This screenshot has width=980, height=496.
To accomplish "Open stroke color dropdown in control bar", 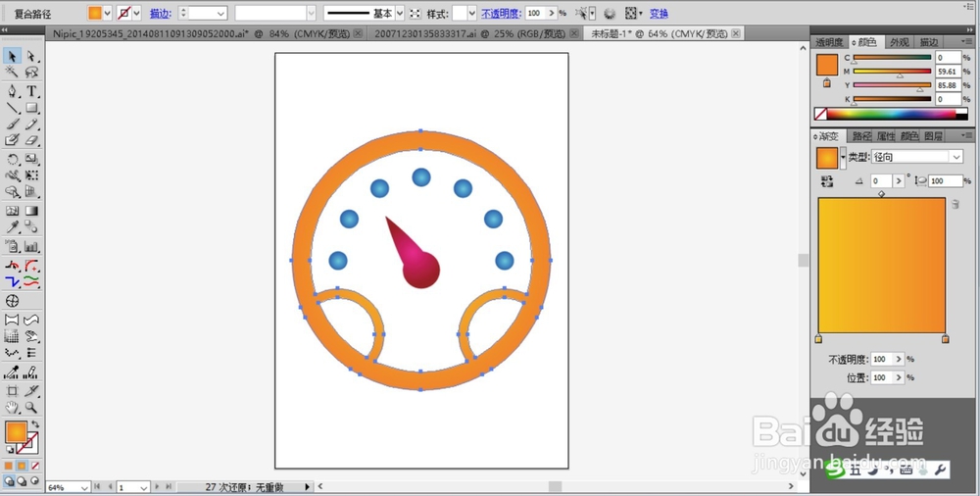I will [136, 13].
